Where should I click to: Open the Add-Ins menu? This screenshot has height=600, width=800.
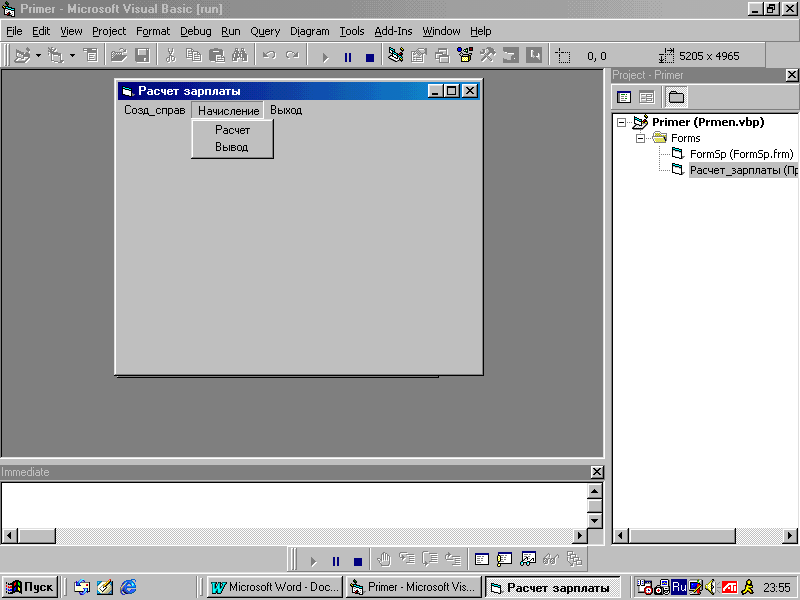(393, 32)
